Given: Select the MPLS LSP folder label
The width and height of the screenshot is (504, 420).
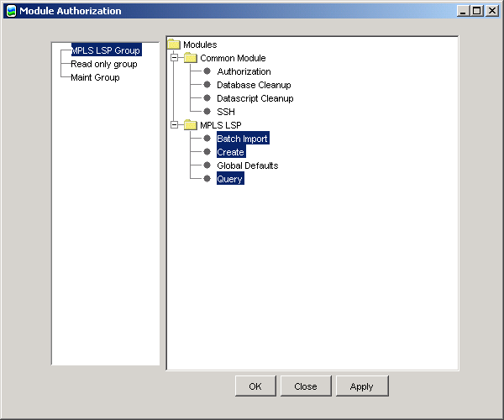Looking at the screenshot, I should pyautogui.click(x=220, y=125).
